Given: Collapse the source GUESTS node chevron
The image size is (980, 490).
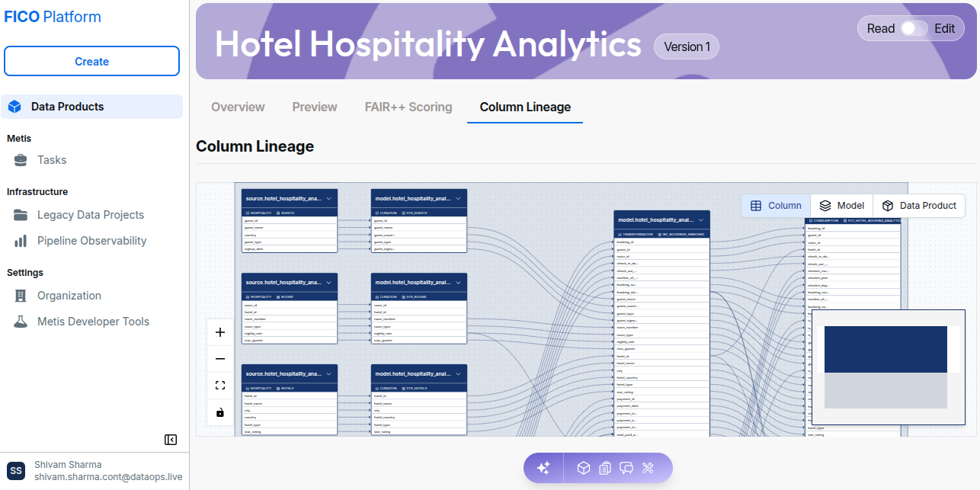Looking at the screenshot, I should [x=329, y=198].
